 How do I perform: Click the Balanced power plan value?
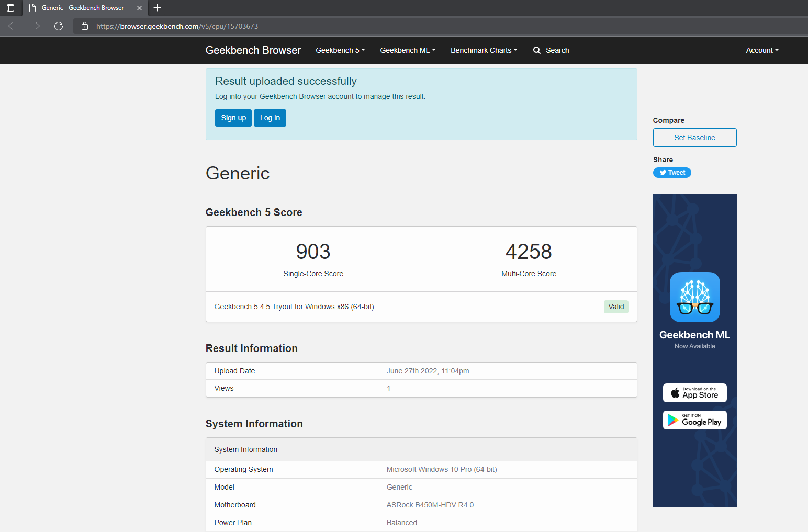point(402,523)
